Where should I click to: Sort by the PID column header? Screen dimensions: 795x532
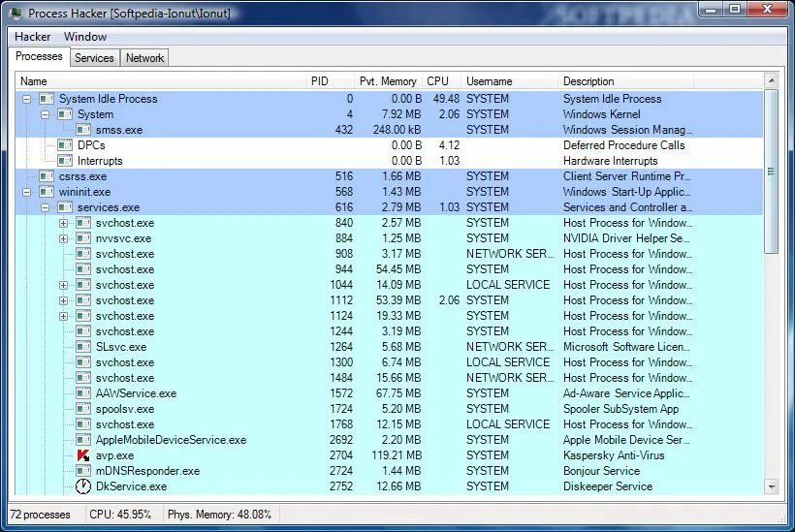click(x=330, y=81)
